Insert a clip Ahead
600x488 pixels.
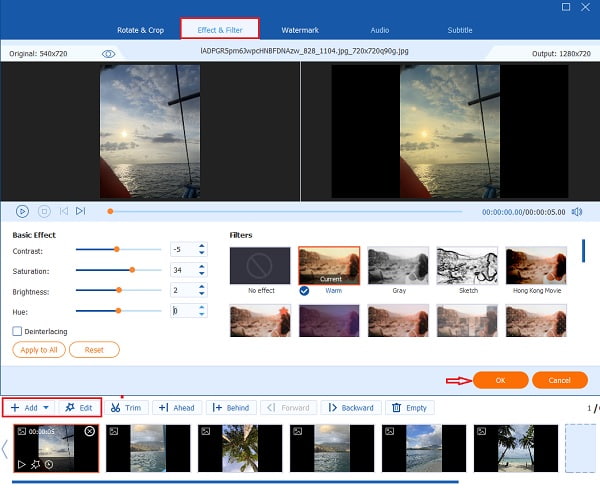tap(177, 408)
